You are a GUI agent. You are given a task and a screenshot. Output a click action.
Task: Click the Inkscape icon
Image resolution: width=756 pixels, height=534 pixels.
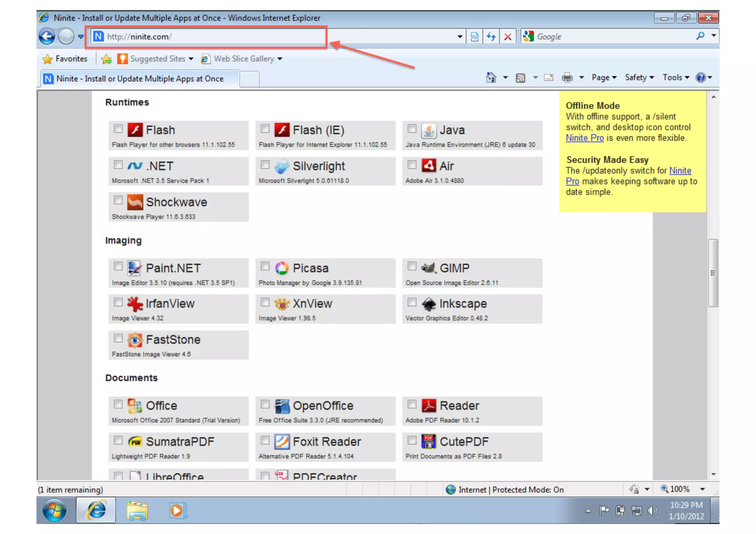coord(429,304)
